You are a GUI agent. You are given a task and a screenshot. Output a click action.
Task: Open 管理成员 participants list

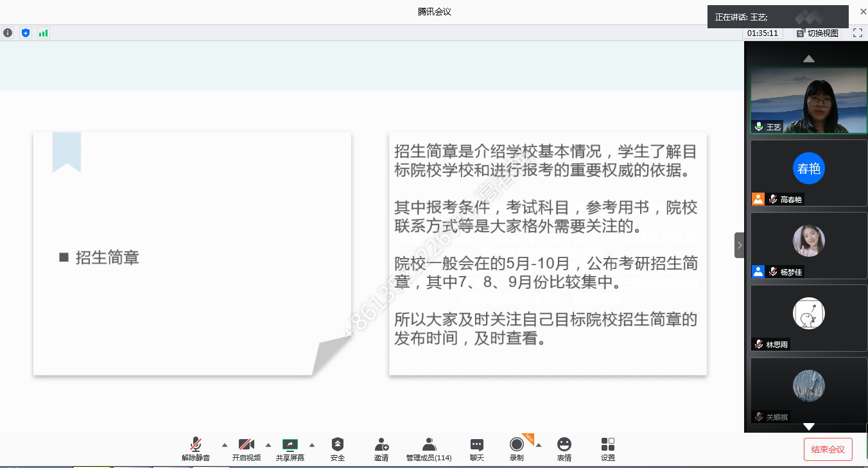(x=429, y=449)
